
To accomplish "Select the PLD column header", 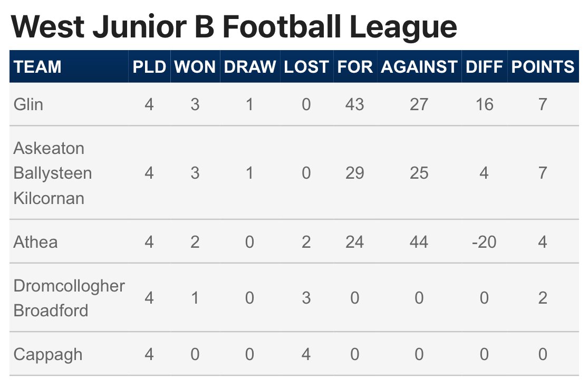I will pyautogui.click(x=149, y=67).
